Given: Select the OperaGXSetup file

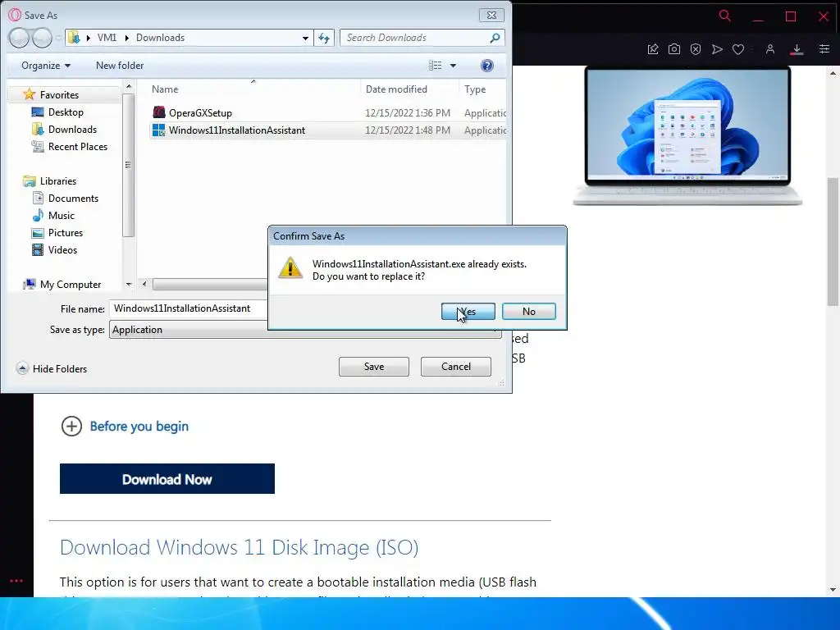Looking at the screenshot, I should 200,113.
